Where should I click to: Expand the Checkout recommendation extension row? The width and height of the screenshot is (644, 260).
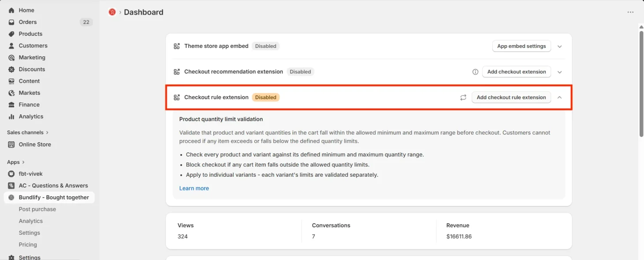click(x=560, y=72)
